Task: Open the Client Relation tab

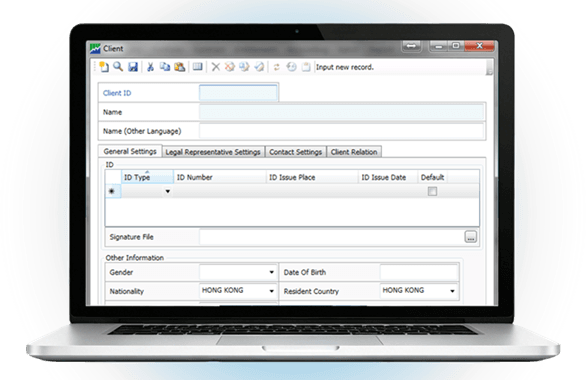Action: [x=354, y=152]
